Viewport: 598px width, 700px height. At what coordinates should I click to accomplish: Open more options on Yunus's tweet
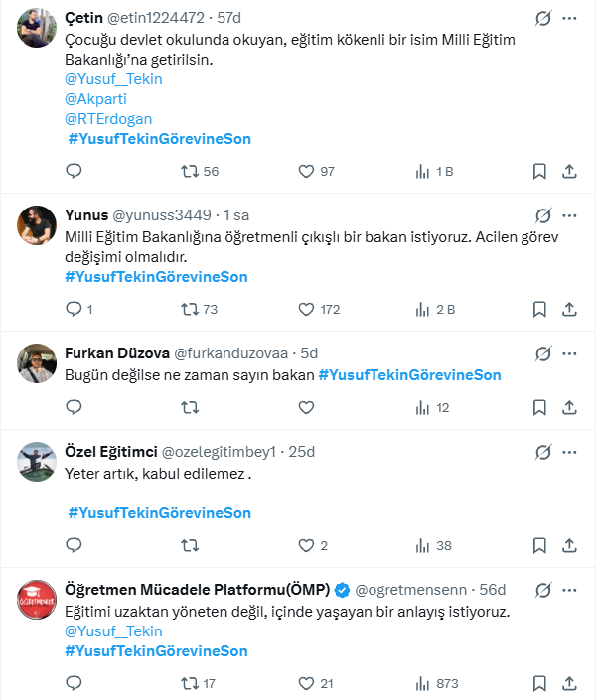point(569,215)
